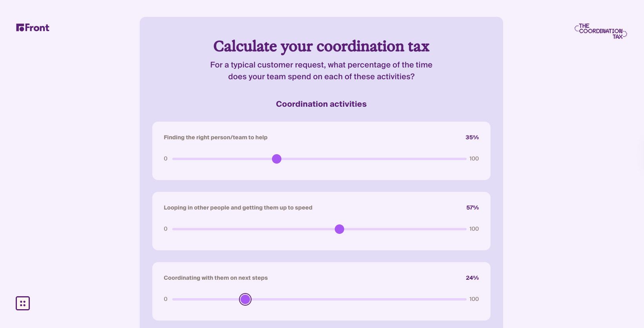
Task: Click the 0 label on the first slider
Action: pyautogui.click(x=165, y=159)
